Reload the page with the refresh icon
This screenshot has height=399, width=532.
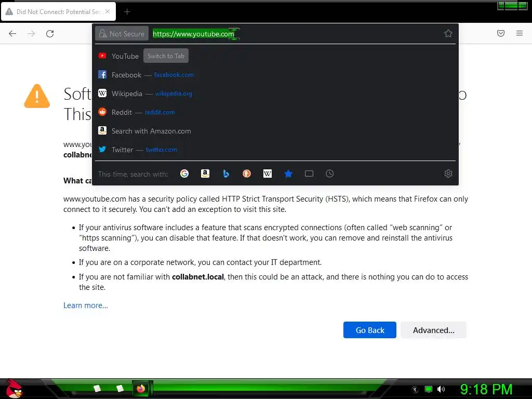pyautogui.click(x=50, y=33)
